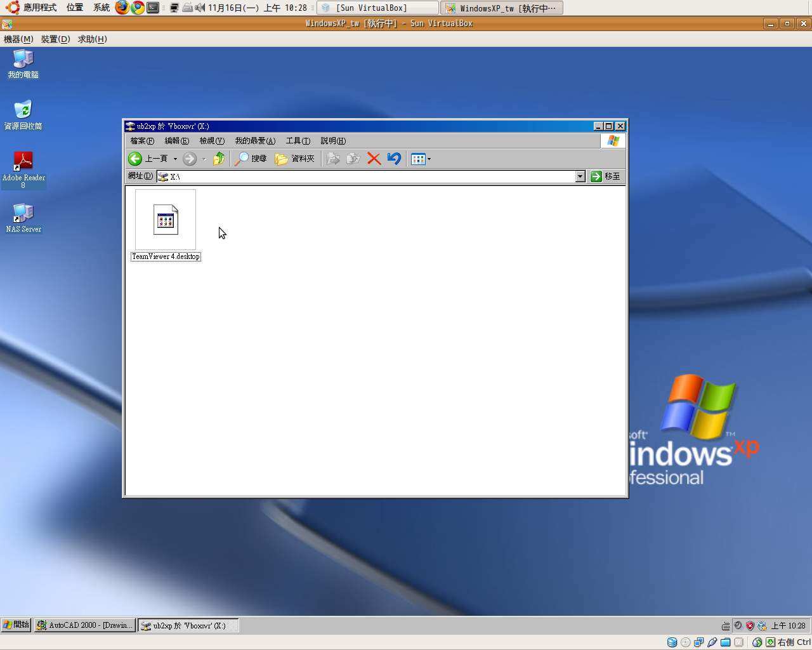This screenshot has width=812, height=650.
Task: Switch to the [Sun VirtualBox] panel window button
Action: (377, 8)
